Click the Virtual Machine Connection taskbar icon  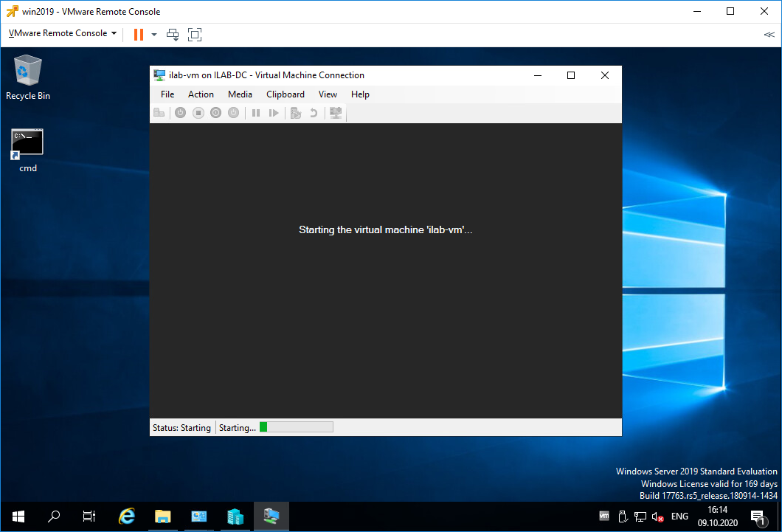tap(271, 517)
